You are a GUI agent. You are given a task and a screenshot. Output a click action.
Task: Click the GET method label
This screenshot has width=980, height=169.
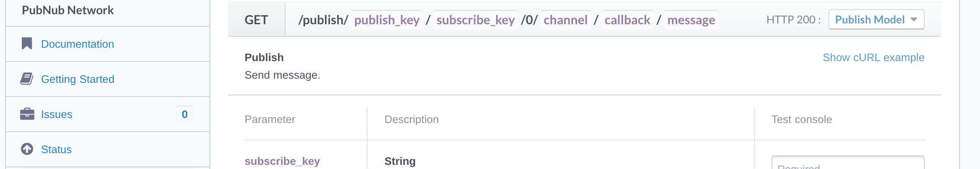coord(256,20)
